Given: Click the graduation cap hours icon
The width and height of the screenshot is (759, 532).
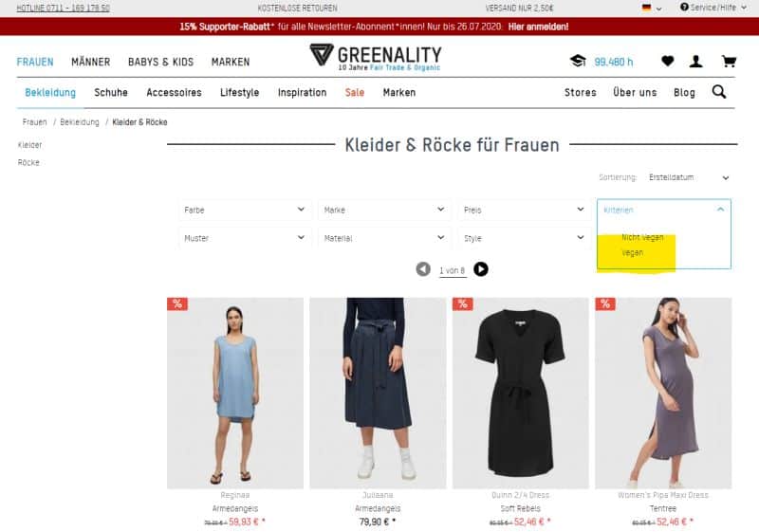Looking at the screenshot, I should [x=578, y=61].
